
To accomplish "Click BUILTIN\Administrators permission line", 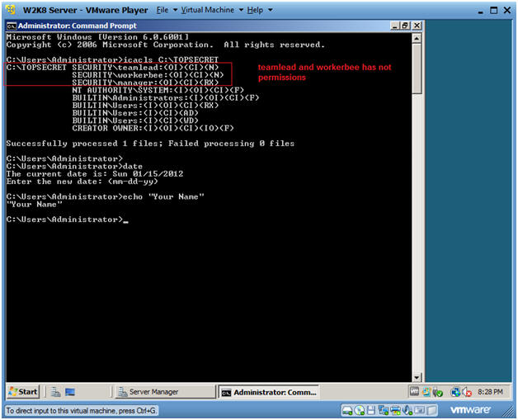I will [x=166, y=98].
